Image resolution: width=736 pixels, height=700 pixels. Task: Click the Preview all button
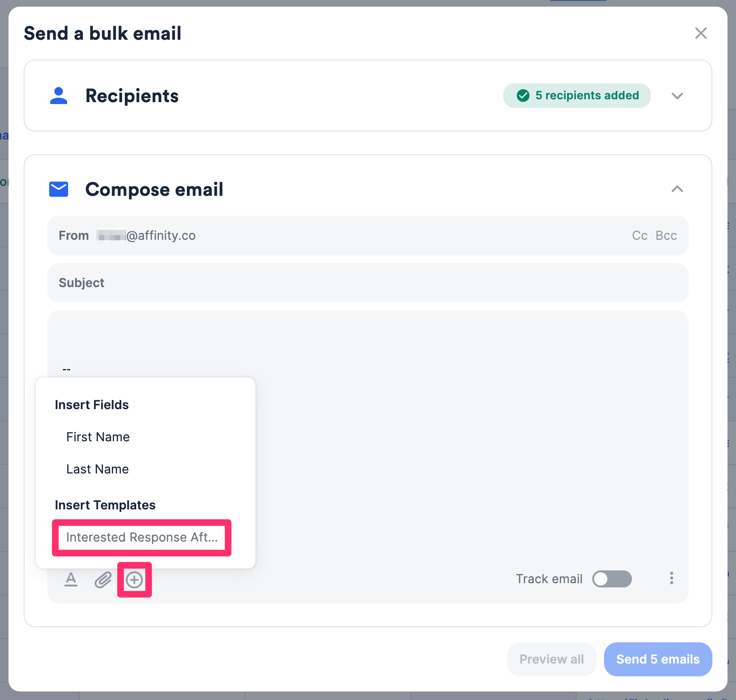point(552,659)
